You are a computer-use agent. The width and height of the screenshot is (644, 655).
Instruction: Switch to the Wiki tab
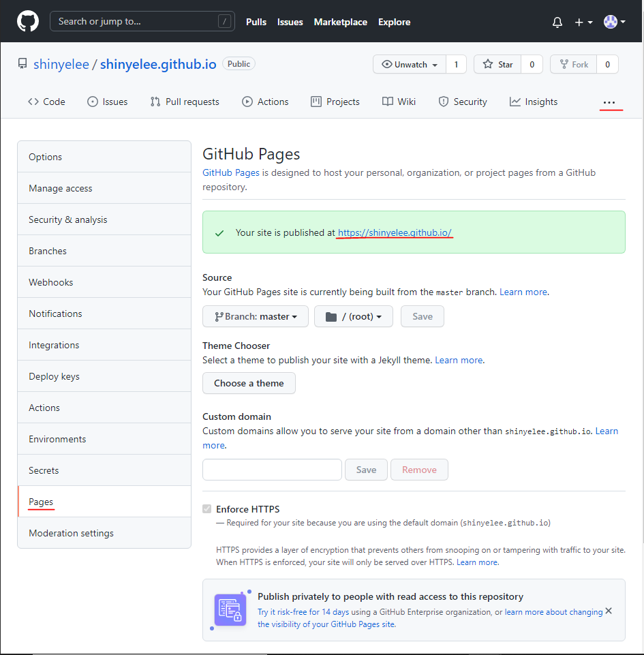pos(399,102)
